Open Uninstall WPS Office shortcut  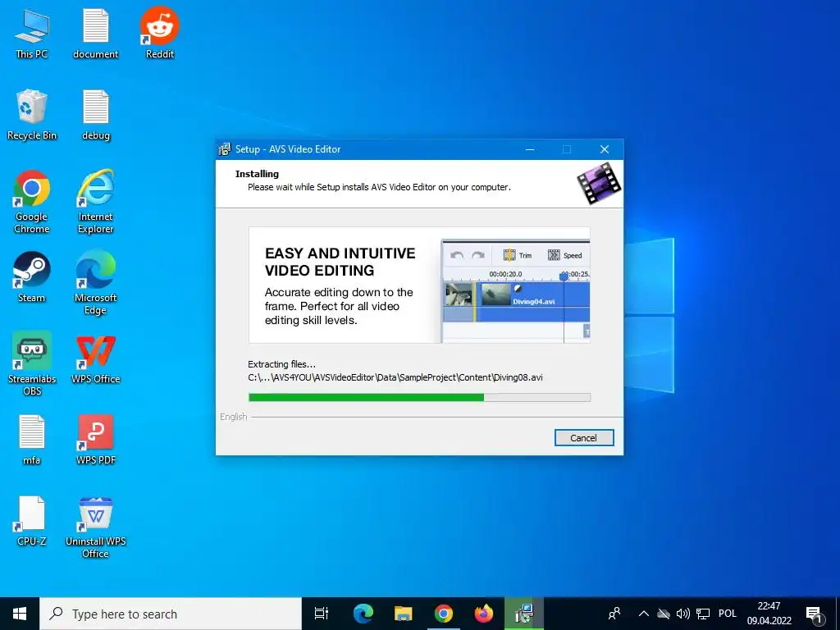coord(96,527)
